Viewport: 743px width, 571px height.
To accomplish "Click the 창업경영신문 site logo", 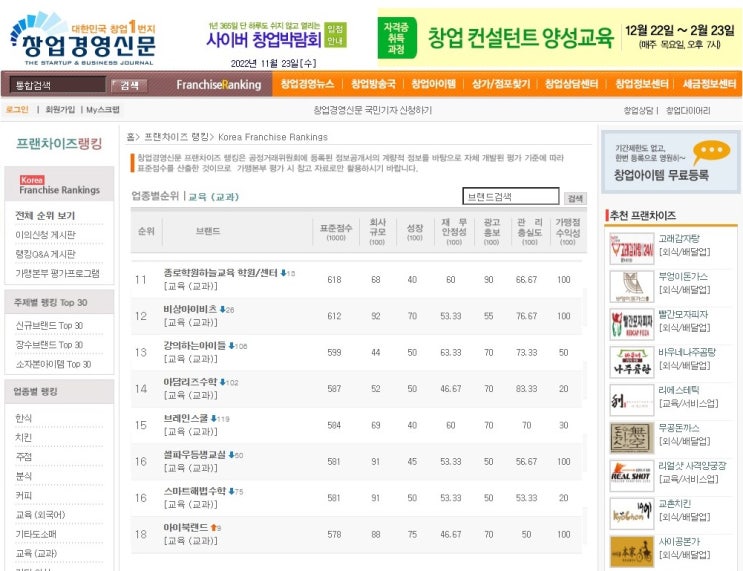I will click(x=83, y=40).
